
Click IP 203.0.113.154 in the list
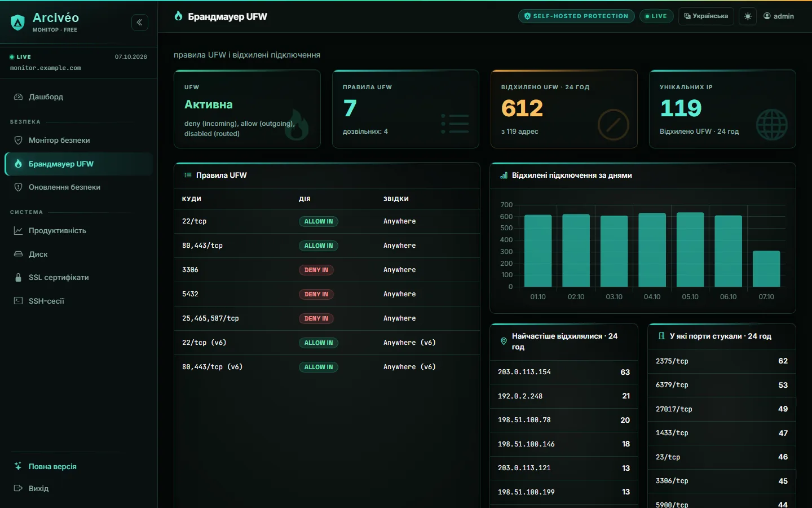[524, 372]
